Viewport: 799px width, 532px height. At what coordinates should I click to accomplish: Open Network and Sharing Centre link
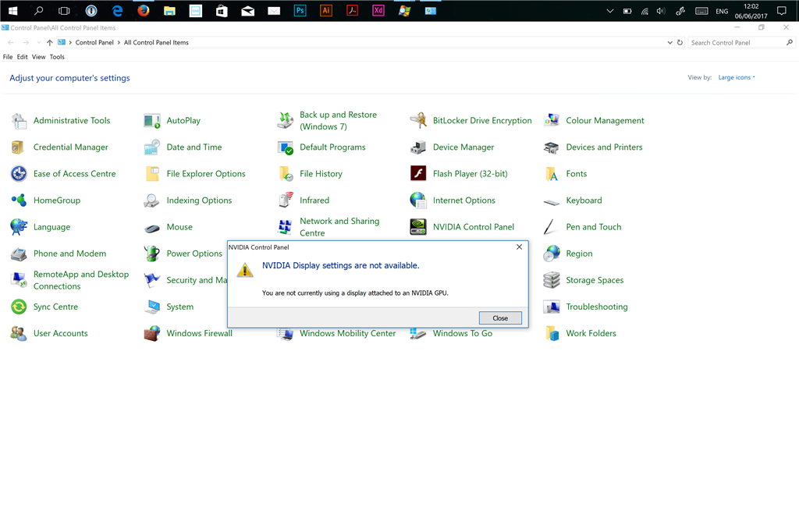coord(339,227)
